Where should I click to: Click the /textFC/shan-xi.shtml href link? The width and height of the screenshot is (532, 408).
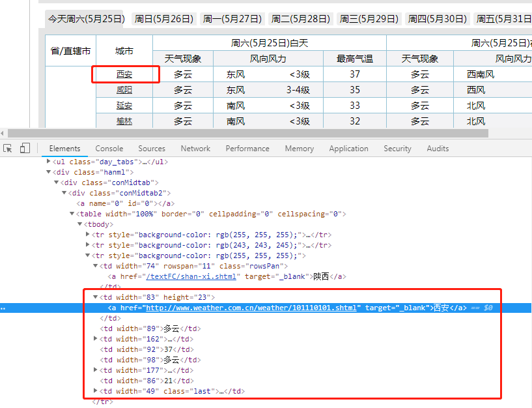[191, 276]
